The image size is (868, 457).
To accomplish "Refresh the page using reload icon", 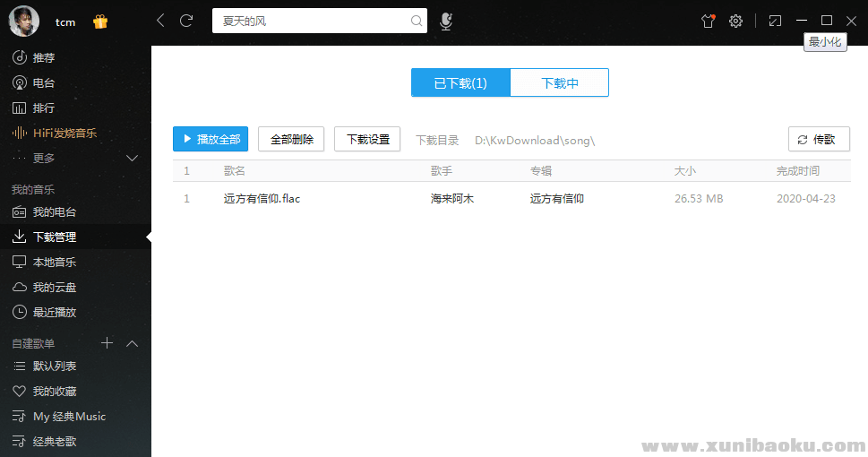I will [x=186, y=21].
